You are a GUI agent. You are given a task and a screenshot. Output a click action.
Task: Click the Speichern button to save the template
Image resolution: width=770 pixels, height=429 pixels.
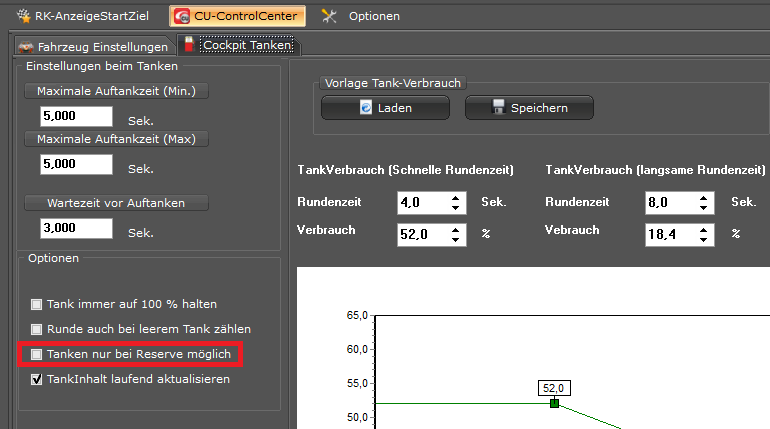[529, 108]
